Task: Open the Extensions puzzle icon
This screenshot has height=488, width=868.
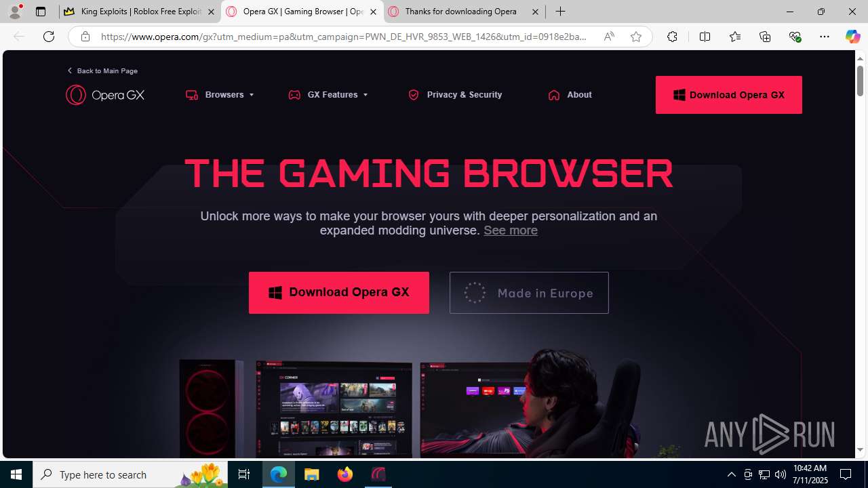Action: tap(672, 37)
